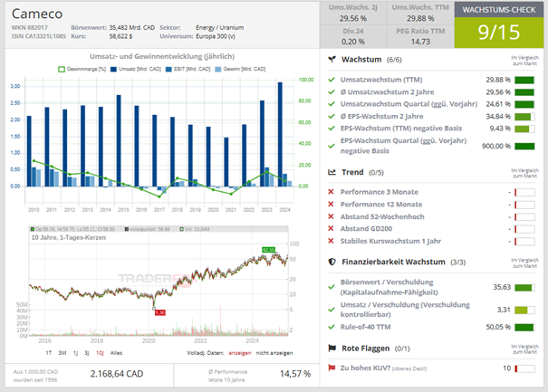
Task: Click red X beside Performance 12 Monate
Action: coord(331,204)
